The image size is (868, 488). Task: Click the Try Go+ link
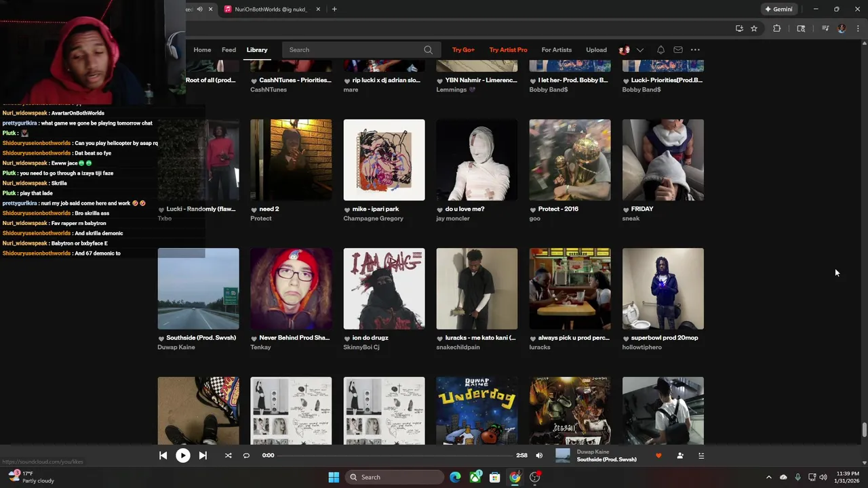tap(463, 49)
